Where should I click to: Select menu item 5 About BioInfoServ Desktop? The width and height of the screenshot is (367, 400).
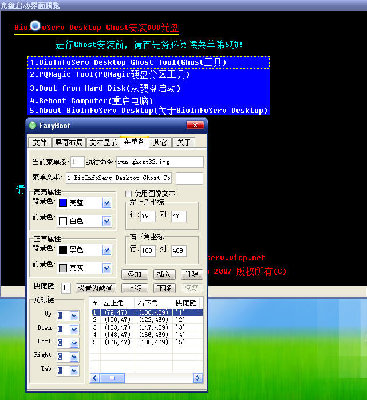pos(149,110)
